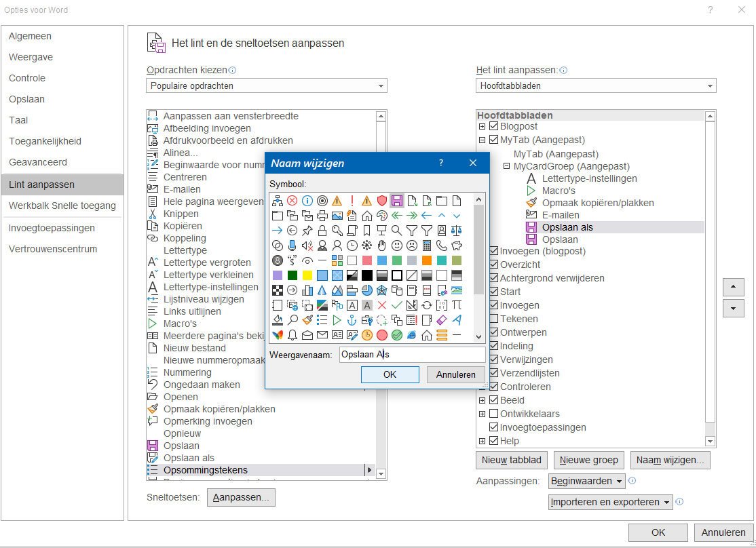Expand the Help tree node

[482, 441]
